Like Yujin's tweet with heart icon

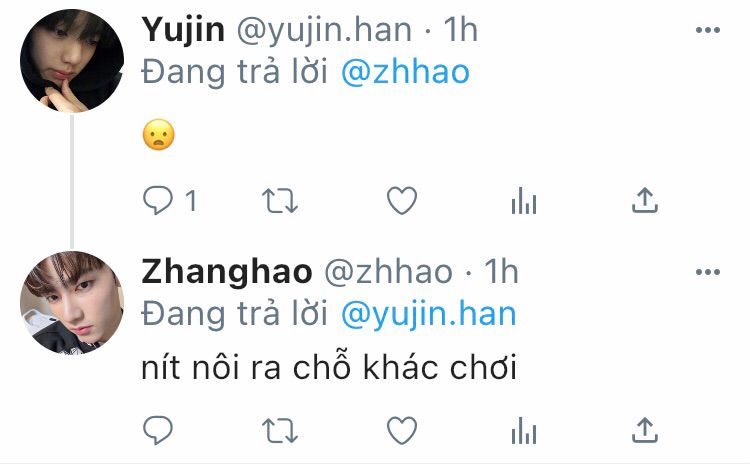pos(402,200)
